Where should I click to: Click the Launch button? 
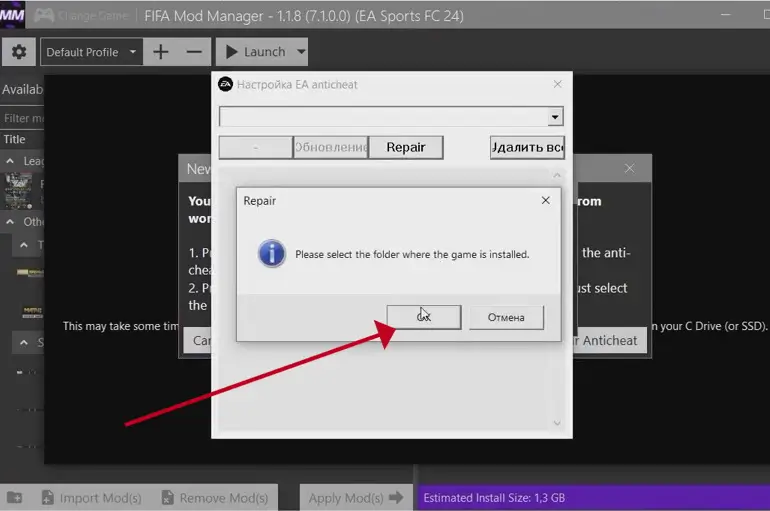pos(255,52)
